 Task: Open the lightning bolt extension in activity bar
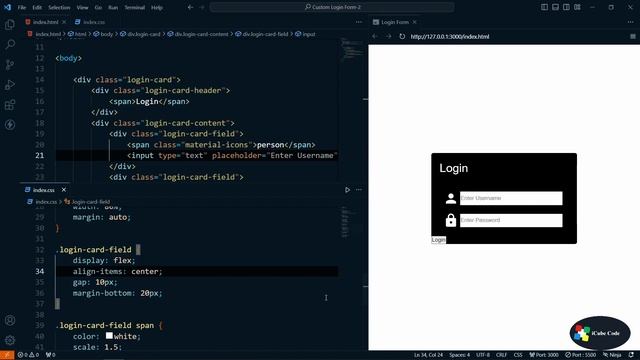10,124
